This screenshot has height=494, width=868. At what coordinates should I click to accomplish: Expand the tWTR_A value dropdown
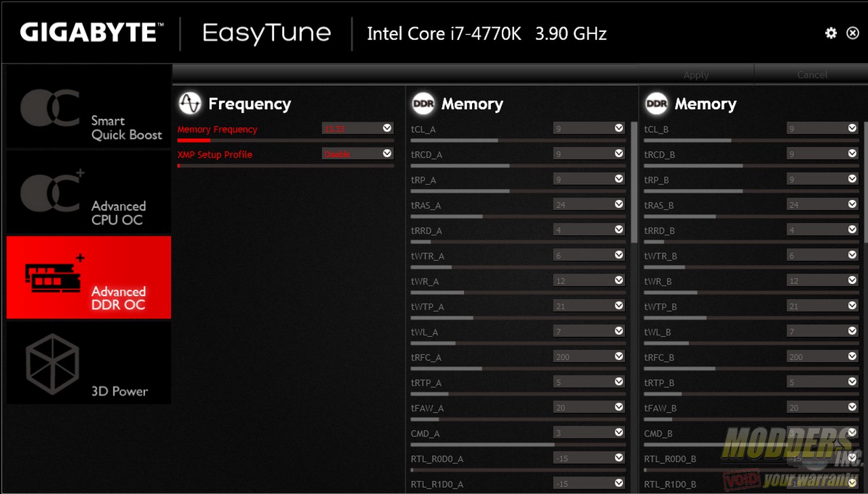589,255
